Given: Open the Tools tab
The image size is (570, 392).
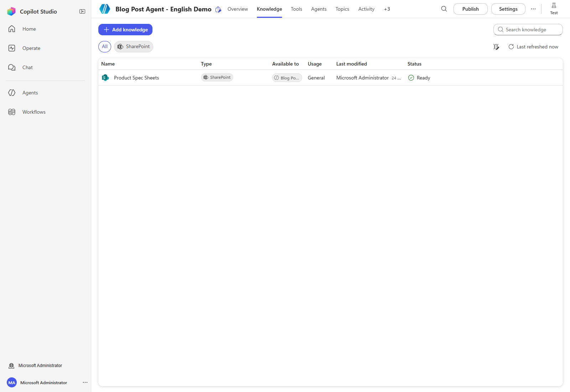Looking at the screenshot, I should coord(296,9).
